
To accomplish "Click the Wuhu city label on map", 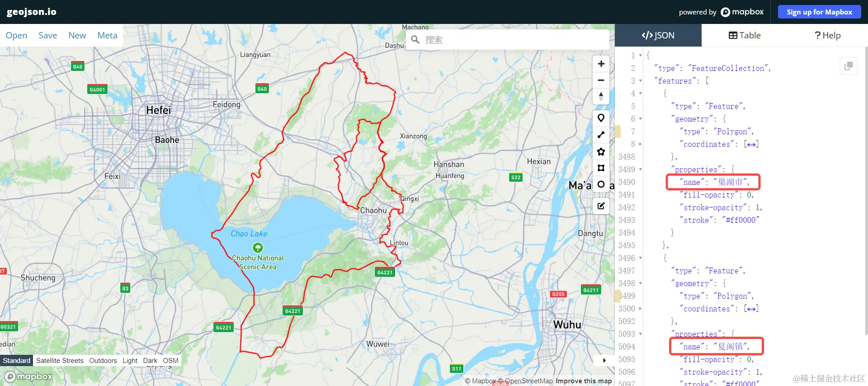I will 567,325.
